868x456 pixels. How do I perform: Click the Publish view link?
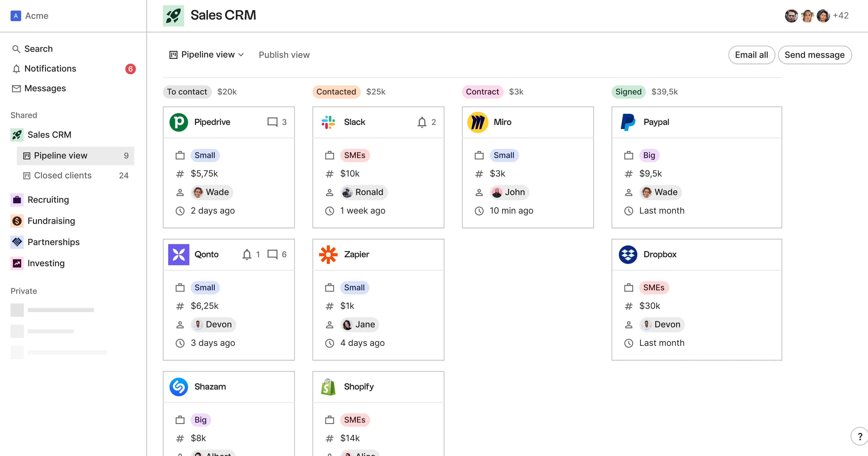point(284,55)
